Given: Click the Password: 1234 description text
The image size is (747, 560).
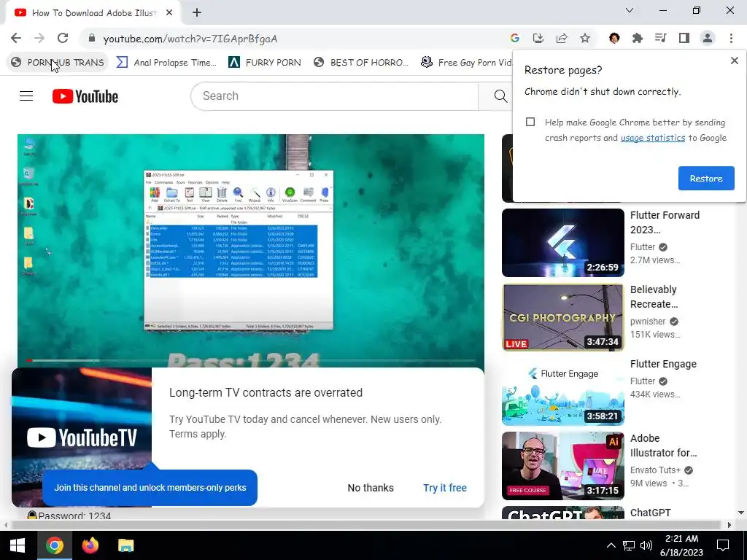Looking at the screenshot, I should (74, 516).
